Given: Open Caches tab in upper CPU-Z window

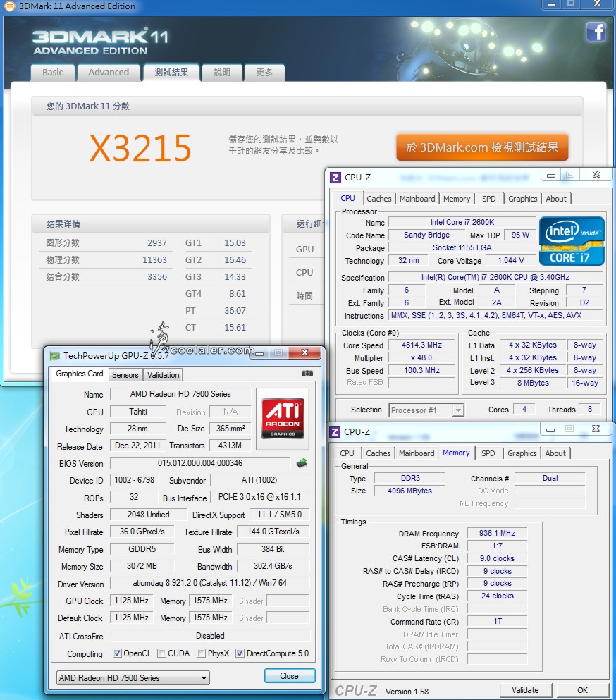Looking at the screenshot, I should coord(379,199).
